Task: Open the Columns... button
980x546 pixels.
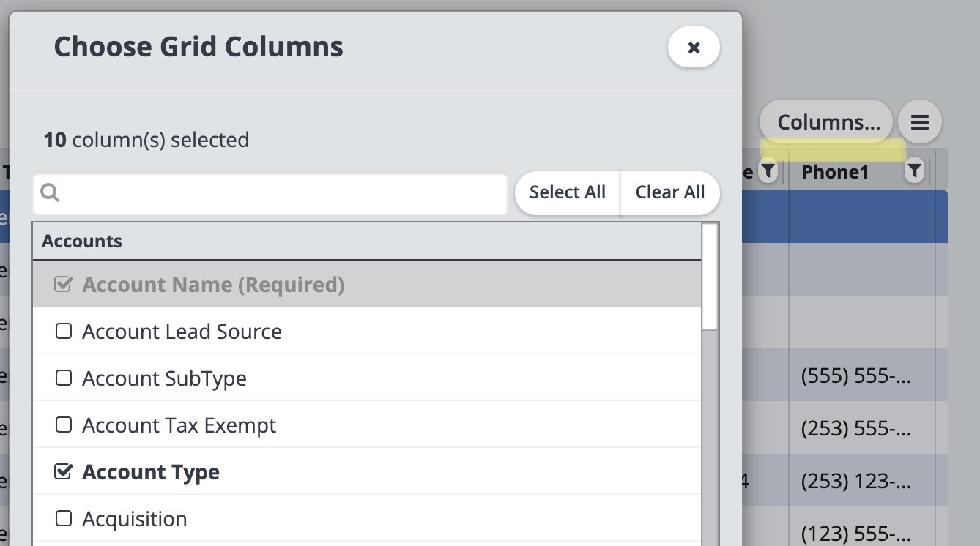Action: tap(828, 121)
